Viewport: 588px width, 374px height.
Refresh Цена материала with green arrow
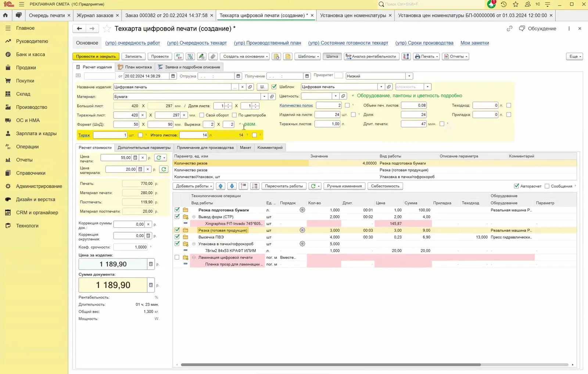click(164, 169)
